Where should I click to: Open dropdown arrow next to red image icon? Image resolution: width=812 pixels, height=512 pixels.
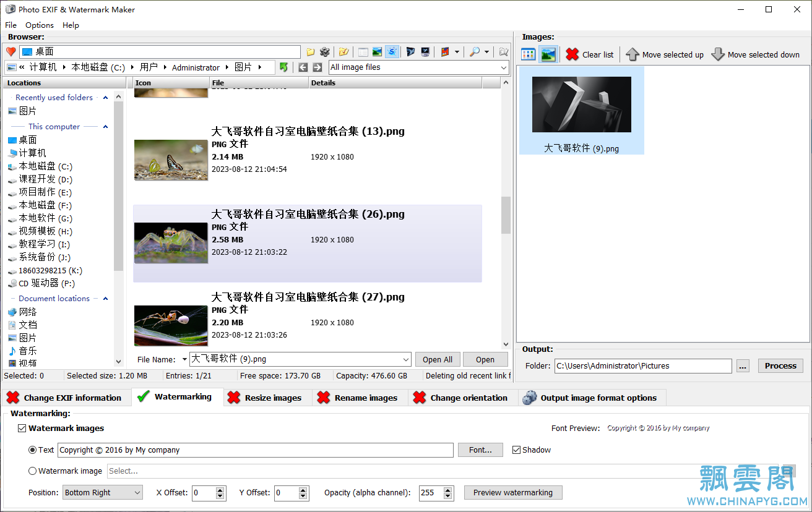click(x=457, y=52)
